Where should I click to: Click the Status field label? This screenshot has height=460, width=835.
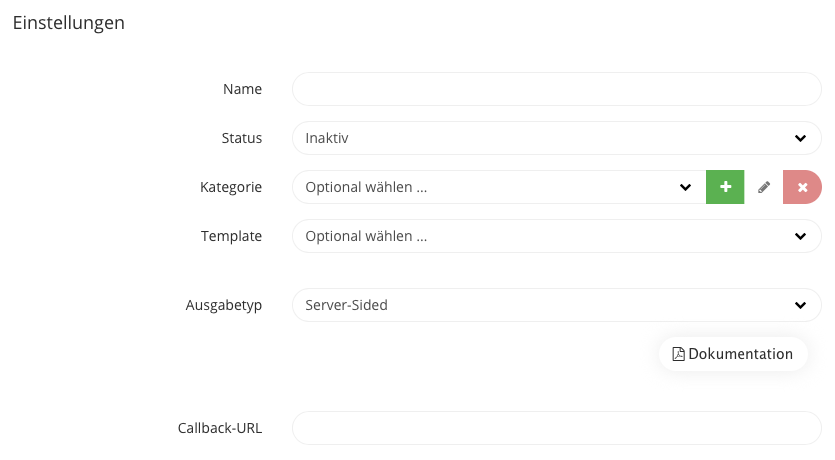pos(241,138)
